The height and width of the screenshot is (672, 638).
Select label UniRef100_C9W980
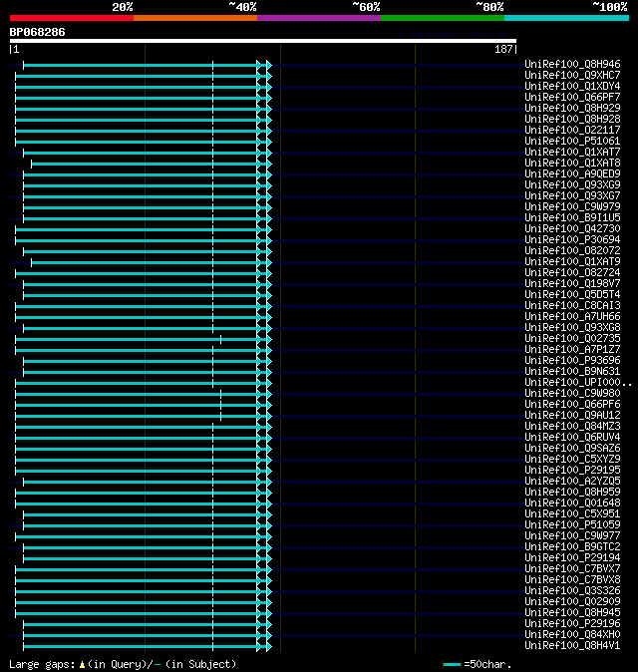point(572,394)
